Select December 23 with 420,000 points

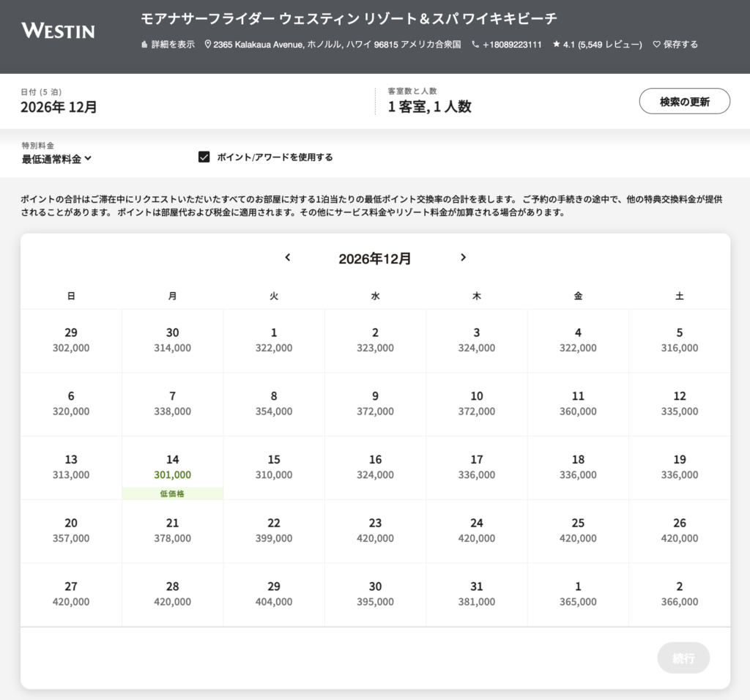coord(375,531)
